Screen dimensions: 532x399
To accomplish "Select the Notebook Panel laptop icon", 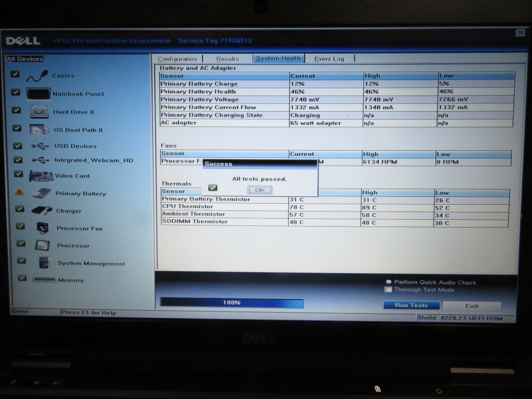I will click(x=38, y=94).
